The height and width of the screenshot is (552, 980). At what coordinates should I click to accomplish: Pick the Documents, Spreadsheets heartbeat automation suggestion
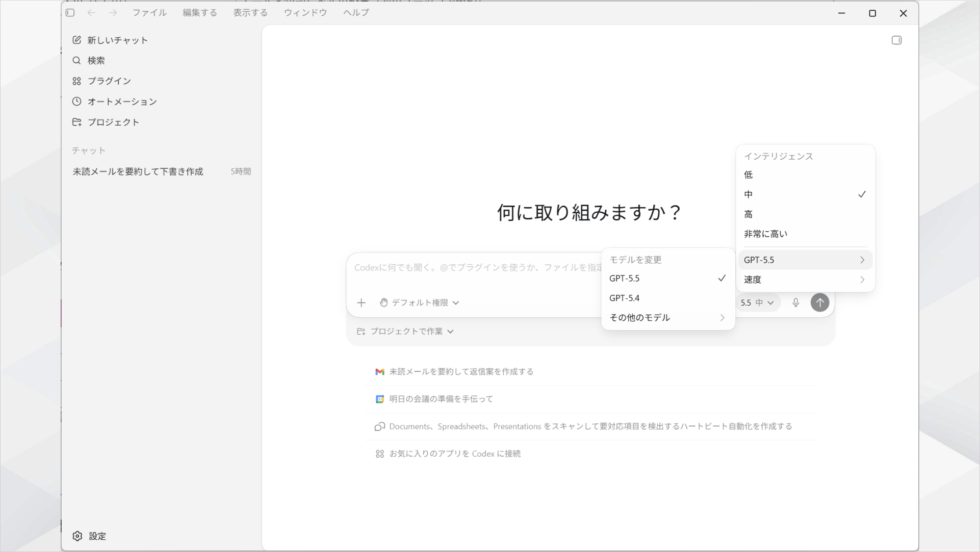pyautogui.click(x=590, y=426)
